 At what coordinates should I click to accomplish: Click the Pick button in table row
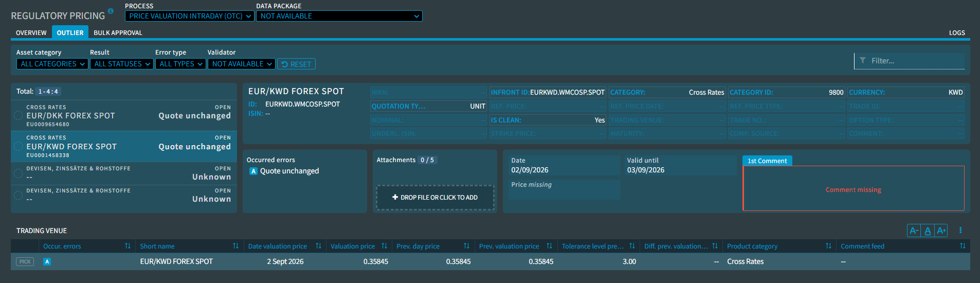coord(25,261)
